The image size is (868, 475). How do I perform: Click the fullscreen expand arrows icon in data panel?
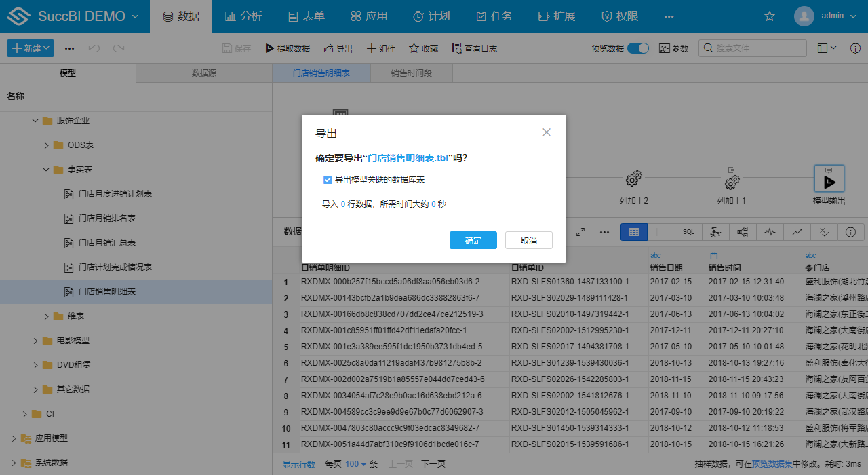580,232
